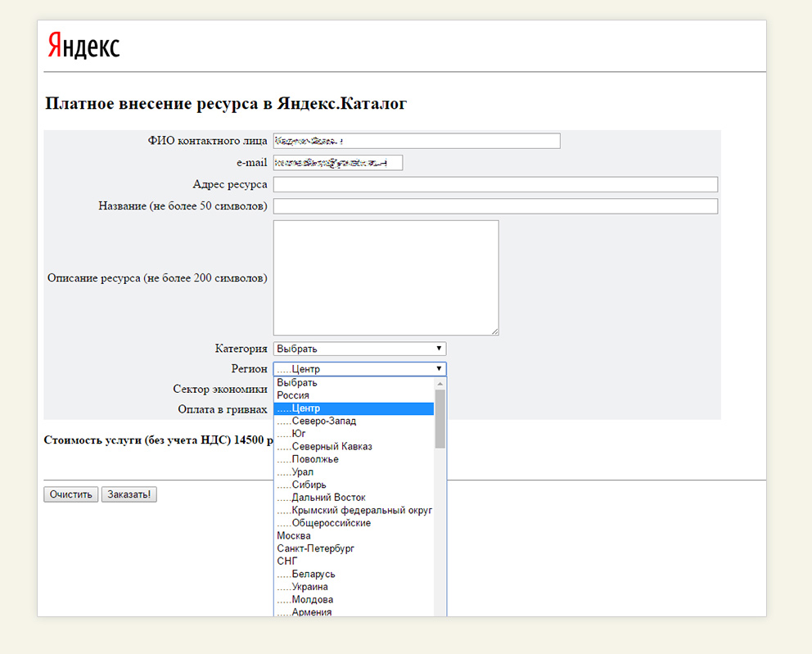This screenshot has width=812, height=654.
Task: Select '.....Северный Кавказ' region option
Action: coord(354,446)
